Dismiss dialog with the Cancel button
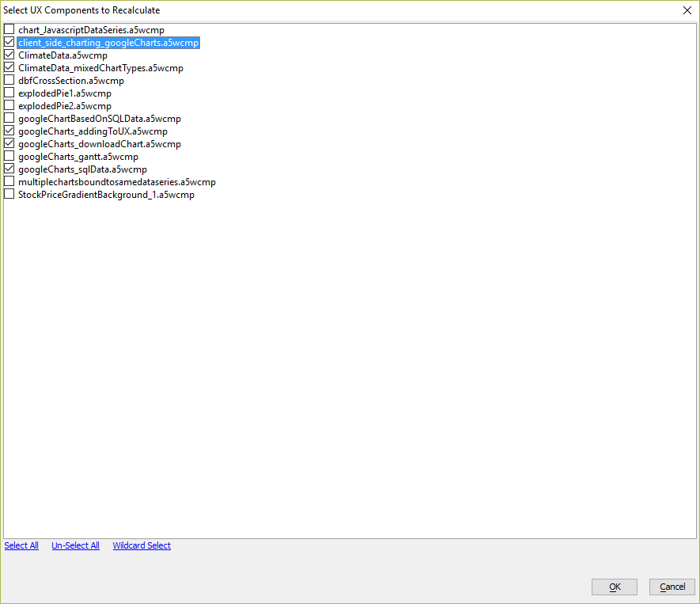The image size is (700, 604). (672, 587)
